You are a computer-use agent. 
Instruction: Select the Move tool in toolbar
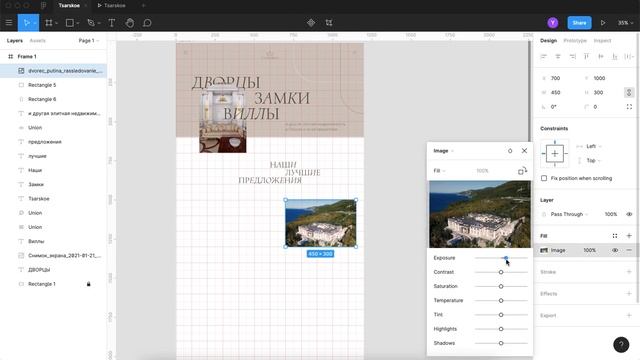(x=26, y=23)
